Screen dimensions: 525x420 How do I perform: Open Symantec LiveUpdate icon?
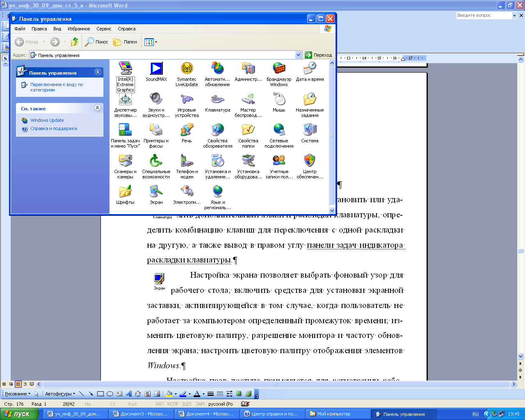point(187,68)
